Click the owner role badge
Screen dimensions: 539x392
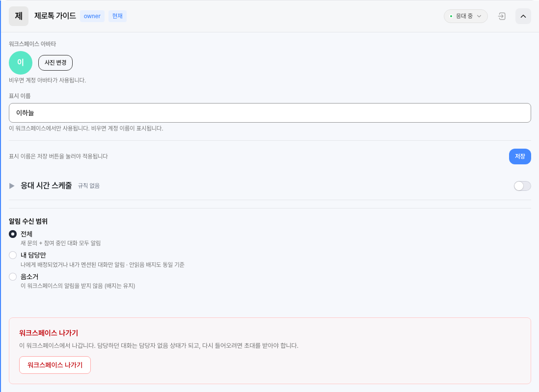(x=92, y=16)
